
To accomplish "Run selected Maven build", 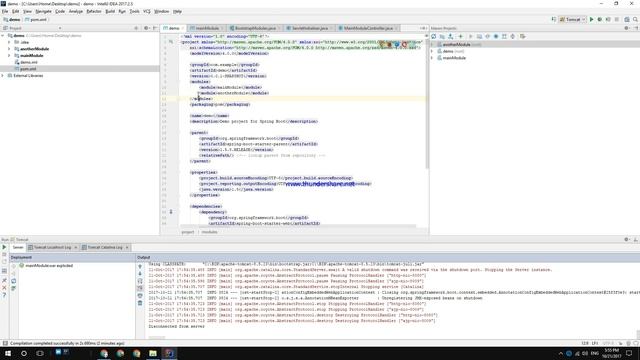I will pyautogui.click(x=471, y=36).
